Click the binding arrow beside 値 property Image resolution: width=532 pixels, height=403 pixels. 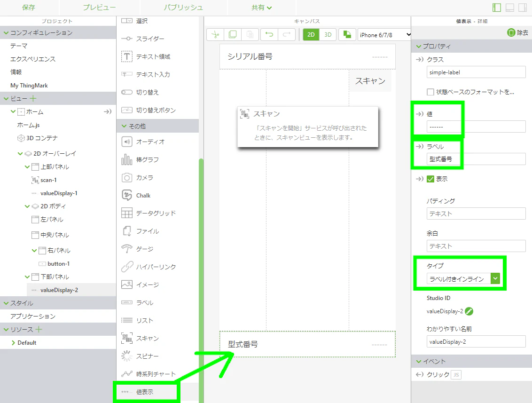(x=420, y=114)
